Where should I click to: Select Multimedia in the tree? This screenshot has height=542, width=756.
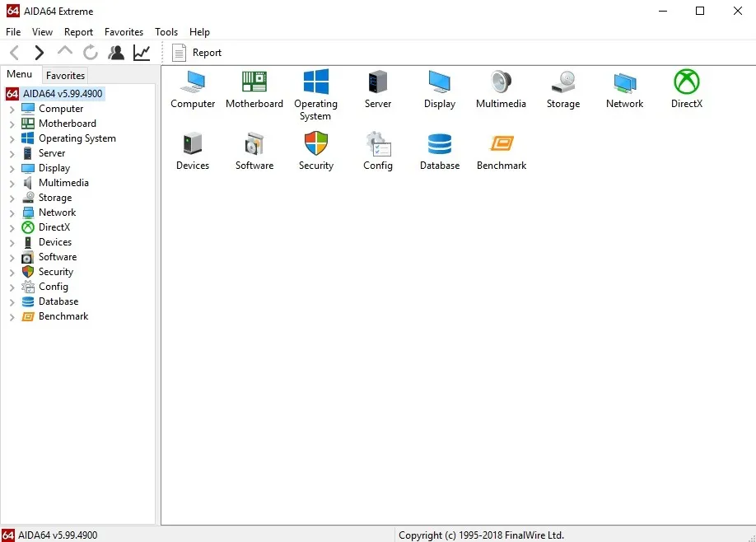coord(63,183)
